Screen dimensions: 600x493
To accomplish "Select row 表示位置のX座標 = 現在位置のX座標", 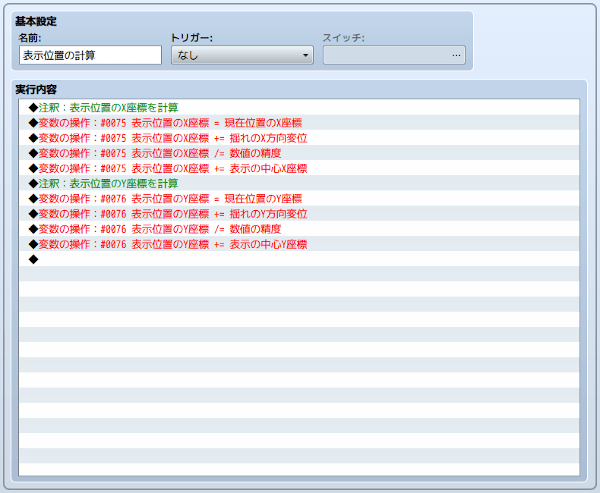I will tap(299, 123).
